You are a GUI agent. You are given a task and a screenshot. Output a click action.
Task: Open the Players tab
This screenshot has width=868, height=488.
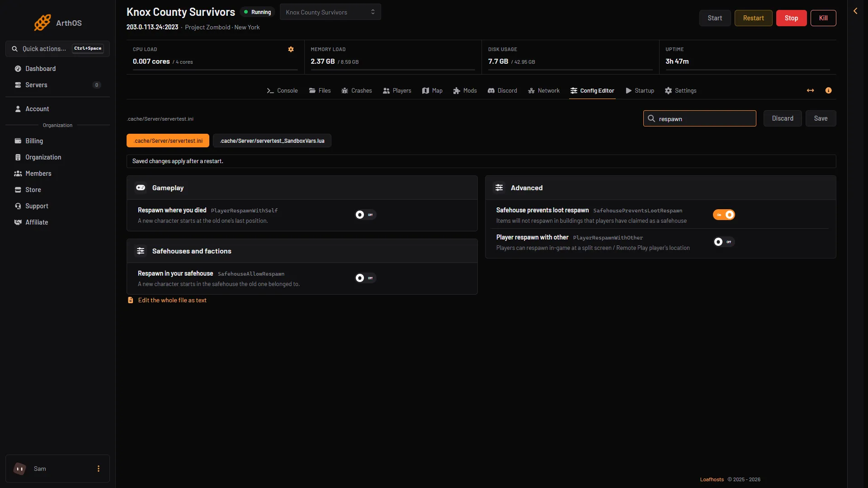click(x=397, y=91)
